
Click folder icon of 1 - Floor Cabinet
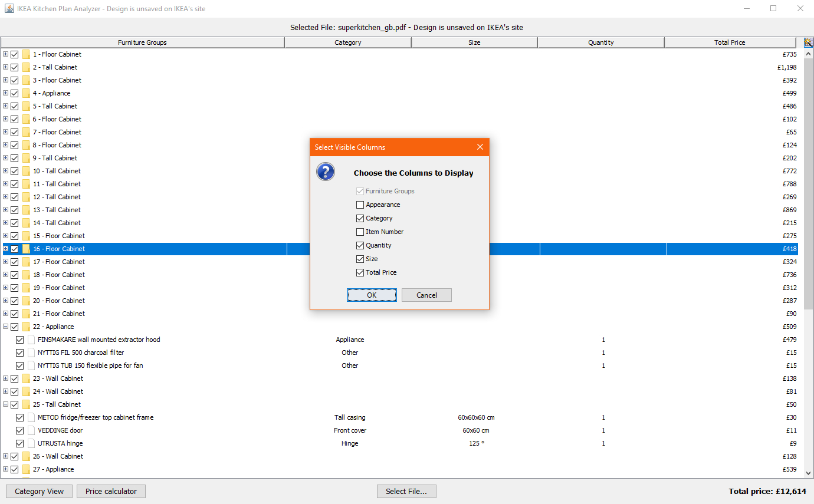pos(26,54)
